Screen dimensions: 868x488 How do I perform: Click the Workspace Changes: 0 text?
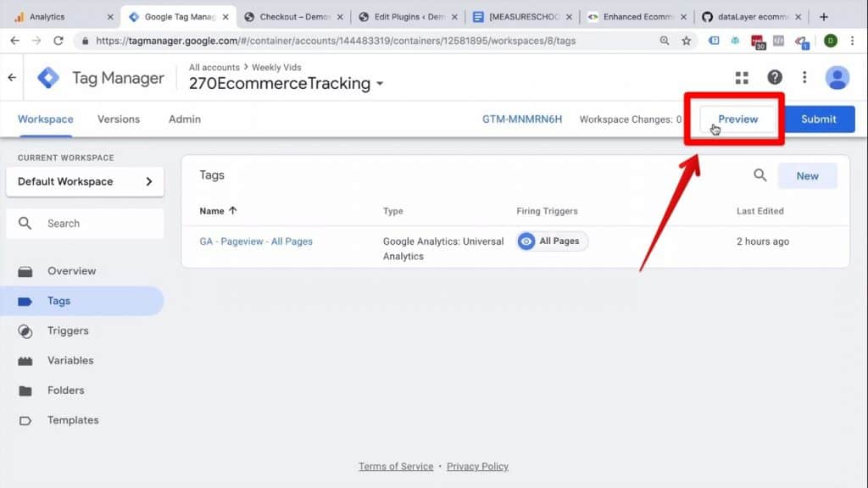click(x=631, y=119)
